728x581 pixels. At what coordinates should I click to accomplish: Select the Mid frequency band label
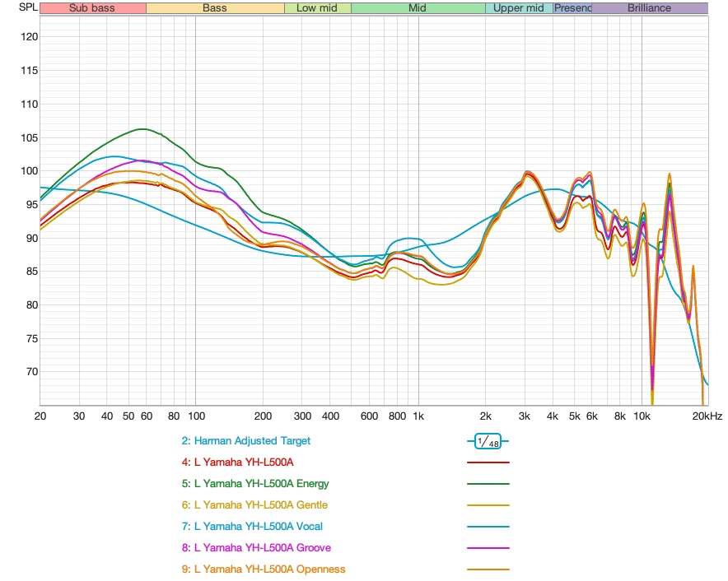418,8
